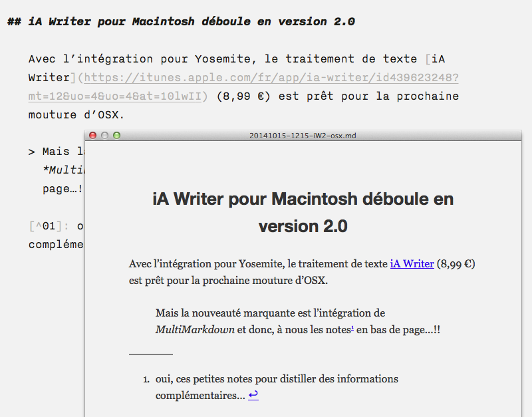Click the preview heading "iA Writer pour Macintosh déboule en"

tap(303, 199)
